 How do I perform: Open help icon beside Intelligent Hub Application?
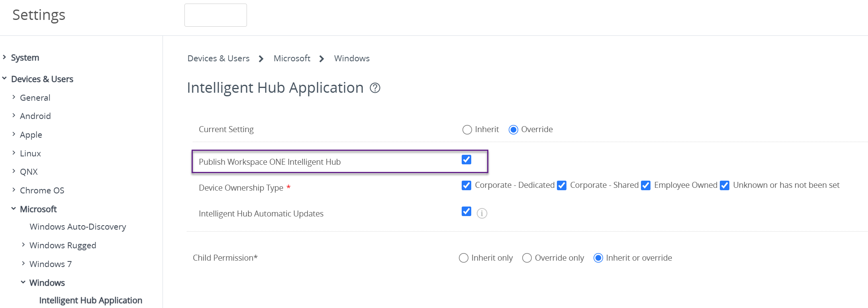[x=375, y=88]
